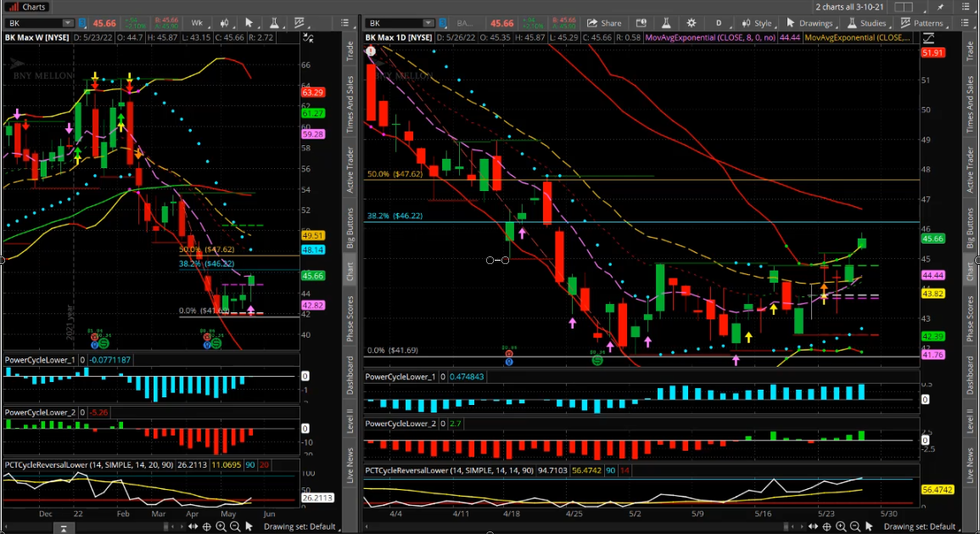Open Trade tab on middle sidebar
This screenshot has width=980, height=534.
pos(350,51)
